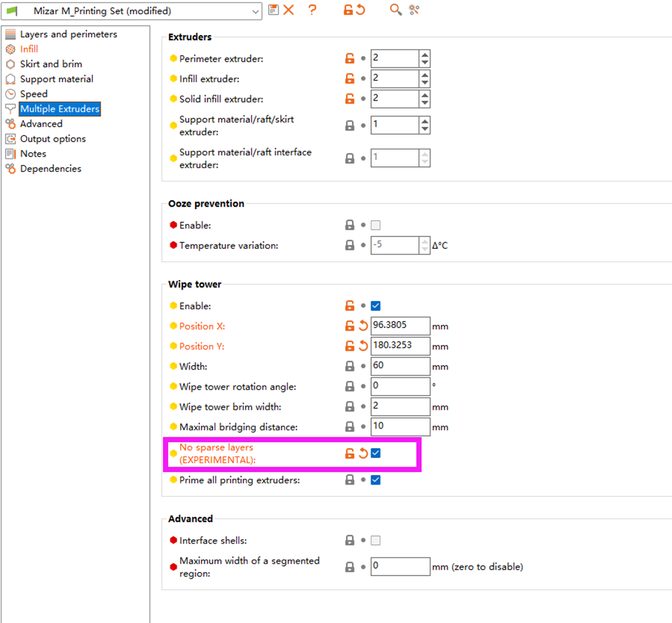This screenshot has width=672, height=623.
Task: Open the Mizar M_Printing Set preset dropdown
Action: point(131,11)
